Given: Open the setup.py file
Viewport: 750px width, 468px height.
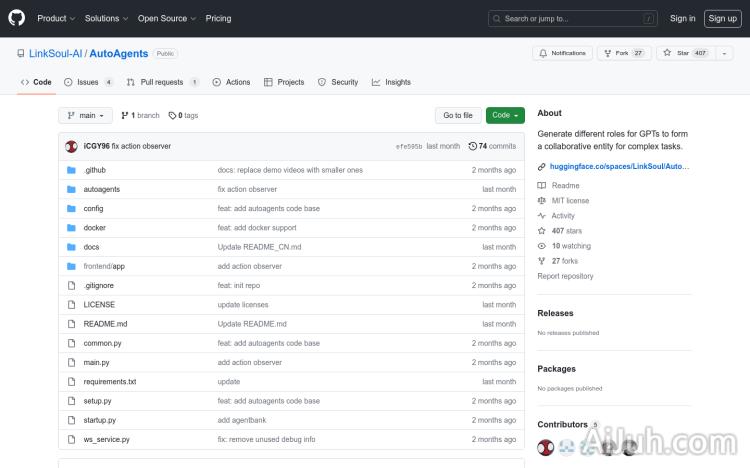Looking at the screenshot, I should coord(98,401).
